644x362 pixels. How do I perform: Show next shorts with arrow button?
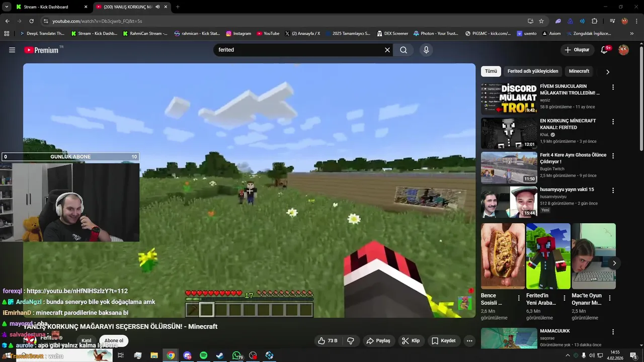(614, 263)
